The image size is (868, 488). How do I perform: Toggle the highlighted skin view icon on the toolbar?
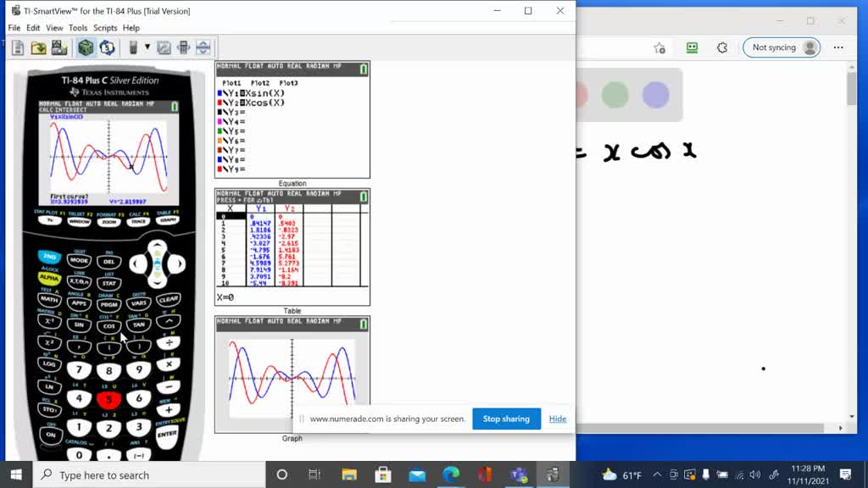[85, 47]
